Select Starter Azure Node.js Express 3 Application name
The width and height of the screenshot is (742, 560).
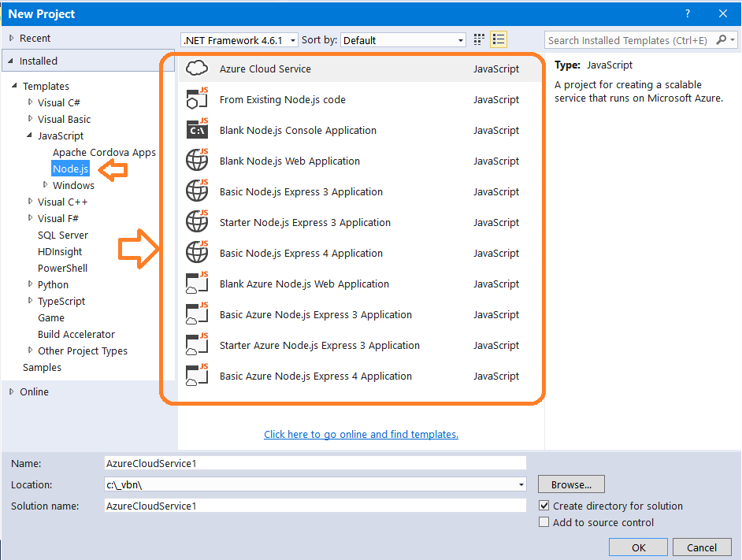320,346
